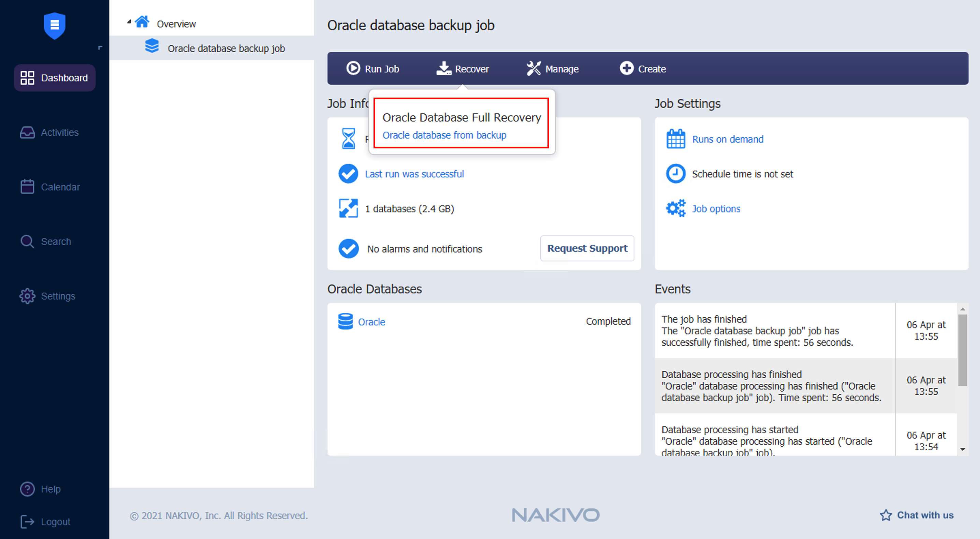The height and width of the screenshot is (539, 980).
Task: Click the Calendar sidebar icon
Action: 27,187
